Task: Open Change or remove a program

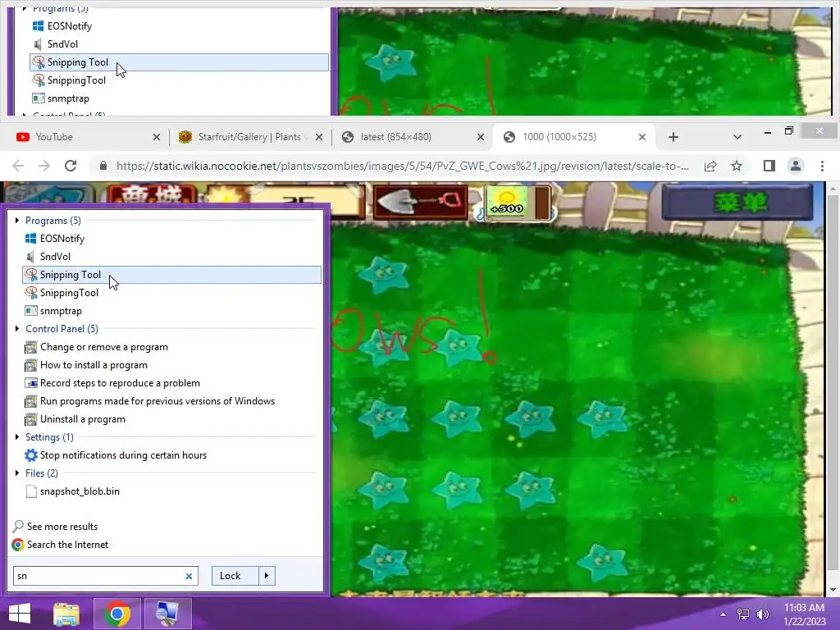Action: coord(171,347)
